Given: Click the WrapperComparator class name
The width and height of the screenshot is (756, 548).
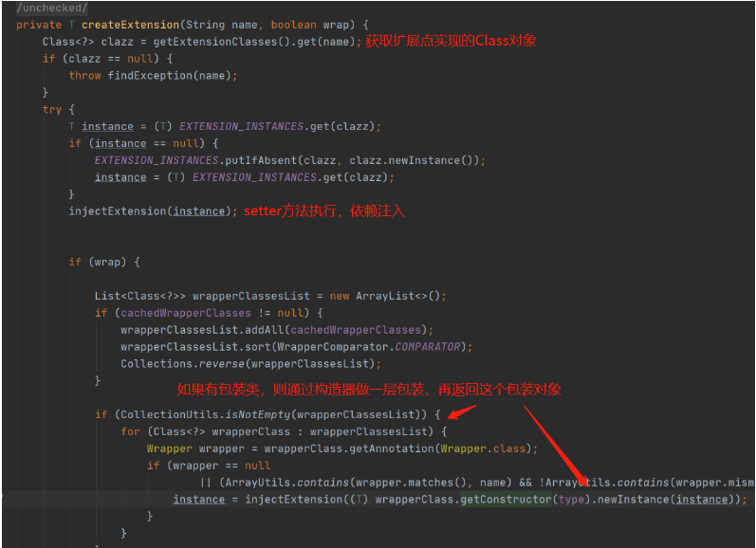Looking at the screenshot, I should pyautogui.click(x=333, y=347).
